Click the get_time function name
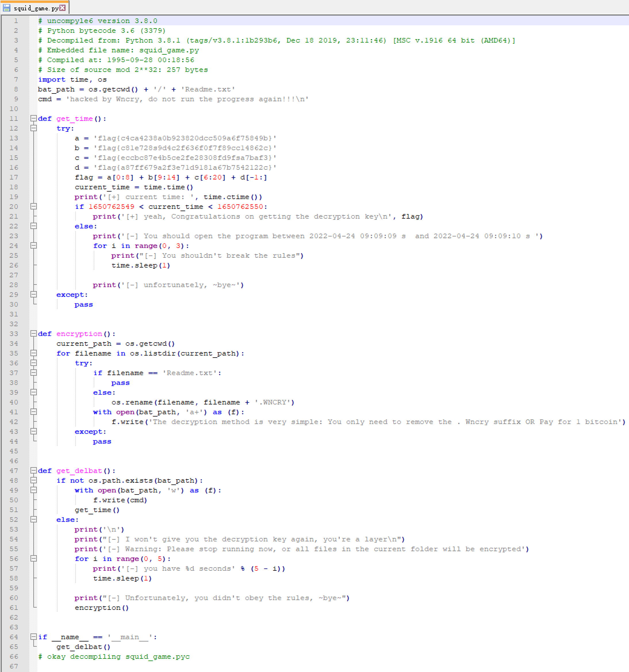The height and width of the screenshot is (672, 629). click(74, 119)
